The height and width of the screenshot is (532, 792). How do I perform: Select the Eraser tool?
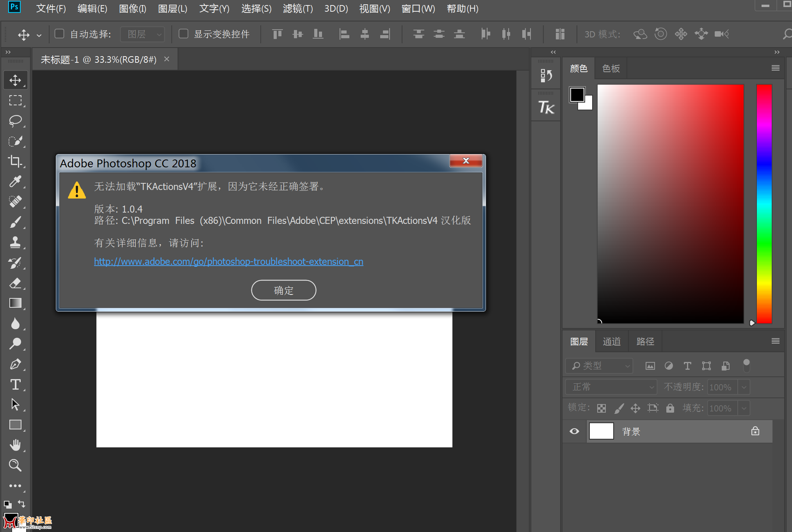pyautogui.click(x=15, y=283)
